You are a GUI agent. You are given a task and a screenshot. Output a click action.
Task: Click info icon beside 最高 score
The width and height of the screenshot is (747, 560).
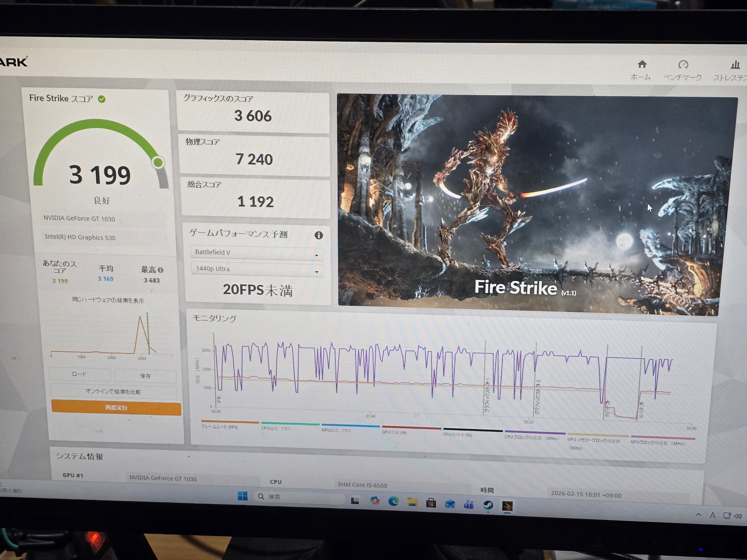pyautogui.click(x=161, y=270)
